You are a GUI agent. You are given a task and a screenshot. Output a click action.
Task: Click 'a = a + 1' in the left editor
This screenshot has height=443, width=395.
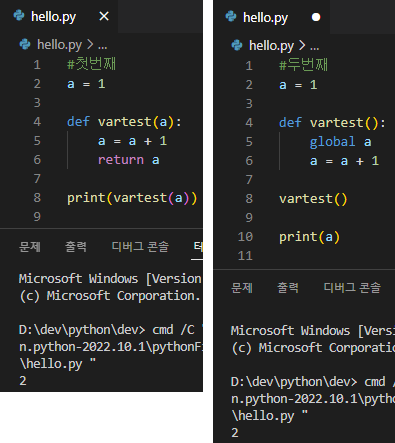click(132, 141)
